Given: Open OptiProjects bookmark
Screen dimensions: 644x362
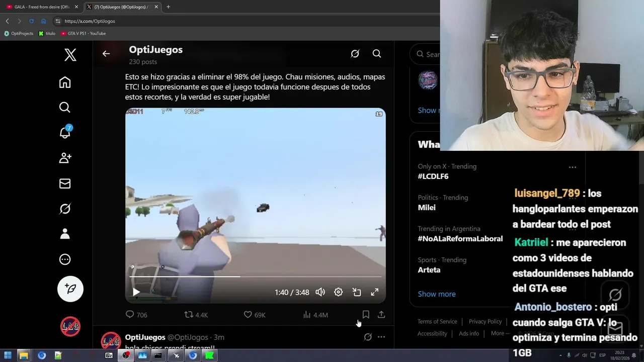Looking at the screenshot, I should 19,34.
